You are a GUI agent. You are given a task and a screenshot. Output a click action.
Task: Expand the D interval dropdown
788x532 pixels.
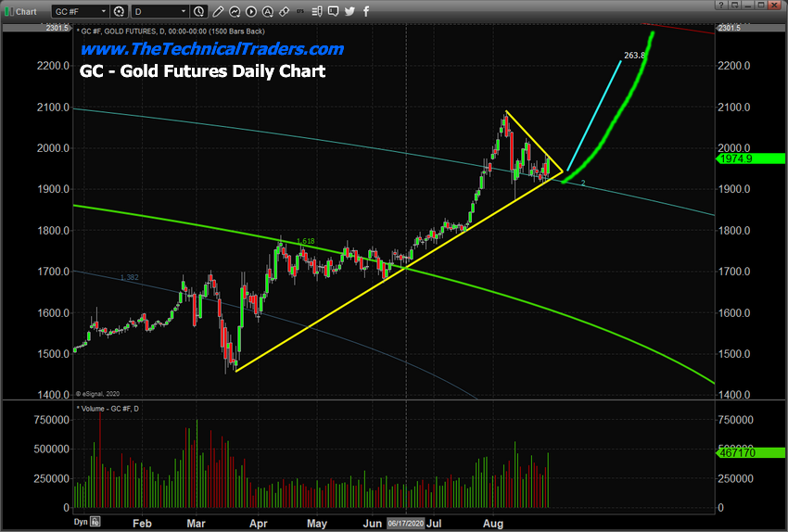183,11
